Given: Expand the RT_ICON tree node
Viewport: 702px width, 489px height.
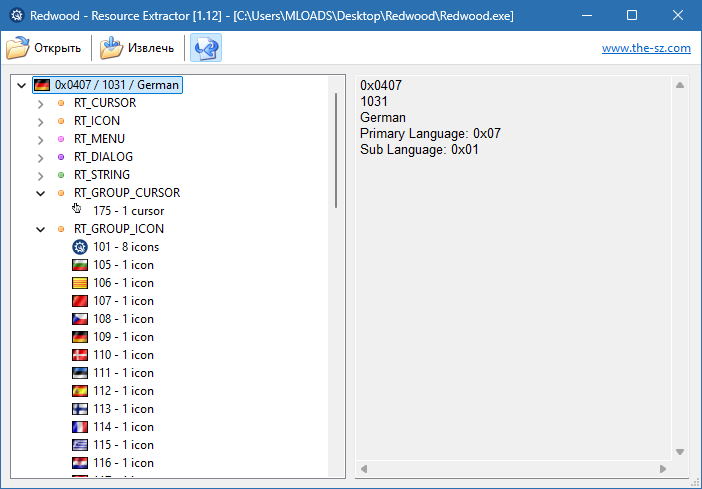Looking at the screenshot, I should click(x=41, y=121).
